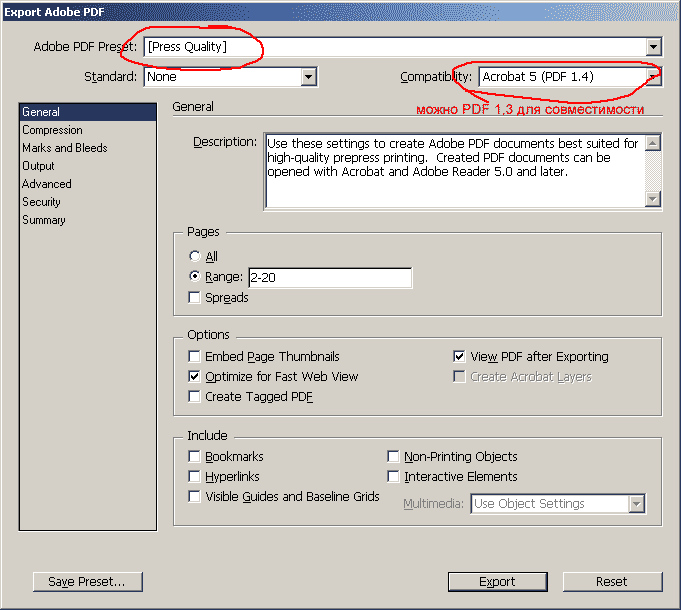681x610 pixels.
Task: Click inside the Description text box
Action: 455,171
